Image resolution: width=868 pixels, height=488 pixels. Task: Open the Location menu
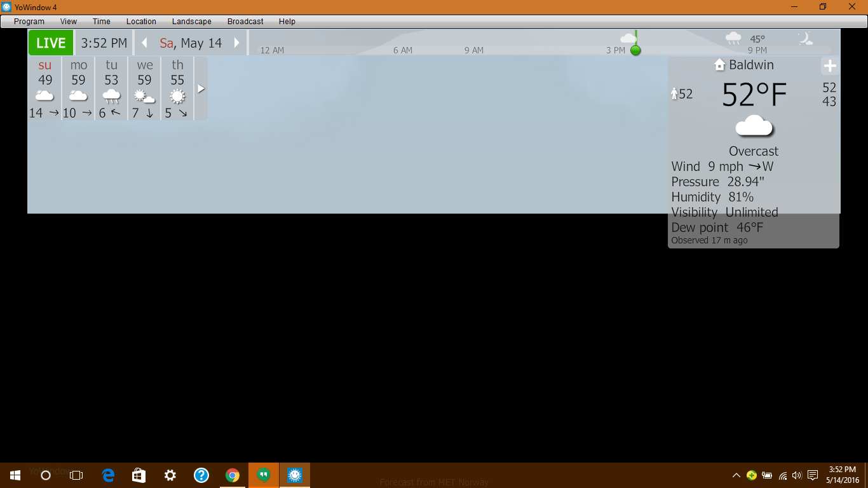(x=141, y=22)
